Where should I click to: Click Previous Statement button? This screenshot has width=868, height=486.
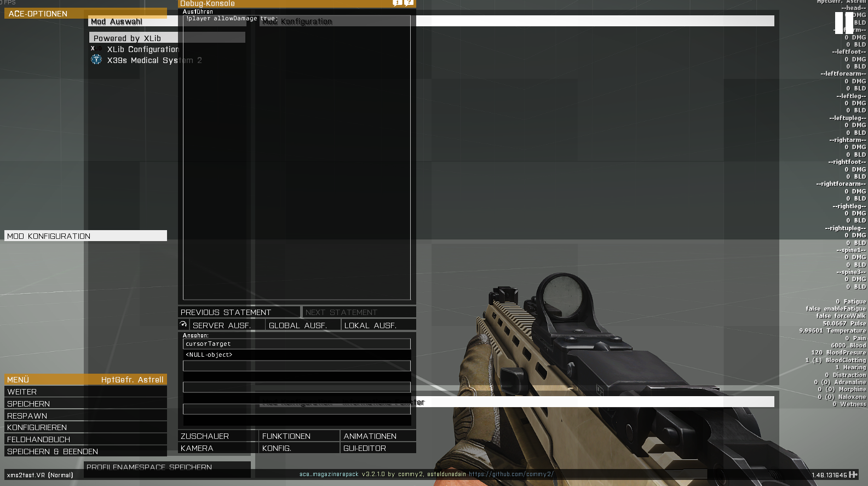pyautogui.click(x=239, y=312)
